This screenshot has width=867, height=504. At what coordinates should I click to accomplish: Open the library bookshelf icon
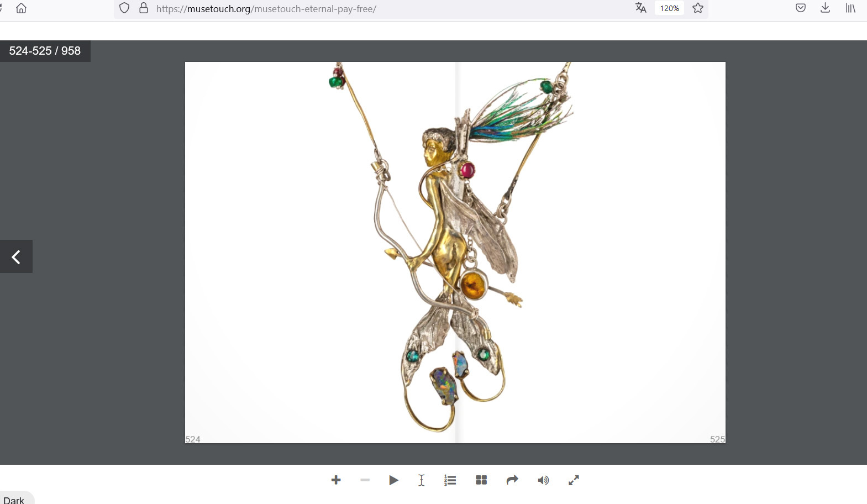pyautogui.click(x=850, y=8)
